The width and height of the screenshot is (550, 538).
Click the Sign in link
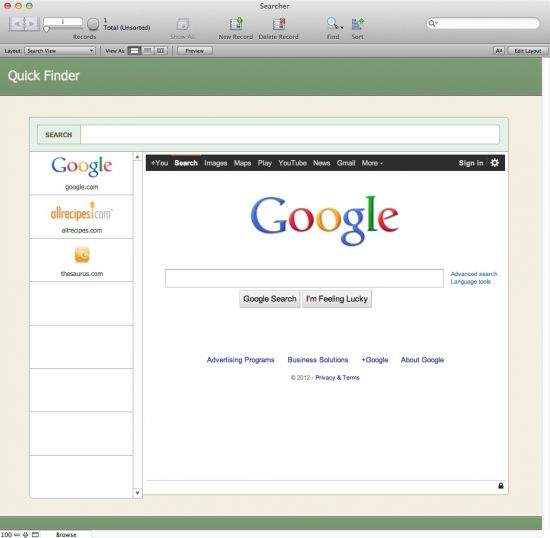(x=471, y=163)
